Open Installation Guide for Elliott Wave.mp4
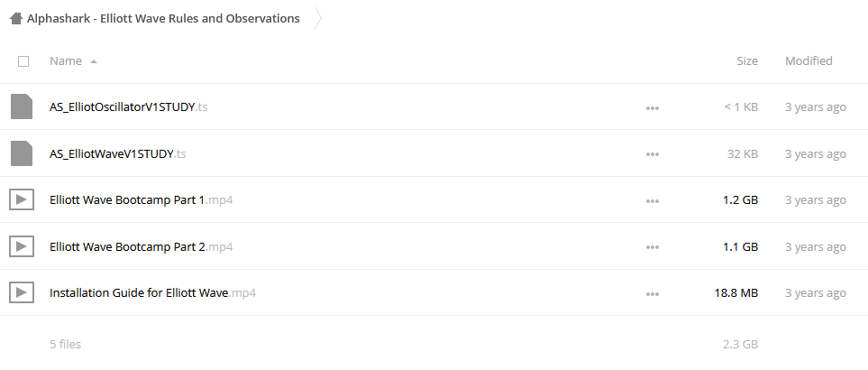The width and height of the screenshot is (868, 370). 153,293
